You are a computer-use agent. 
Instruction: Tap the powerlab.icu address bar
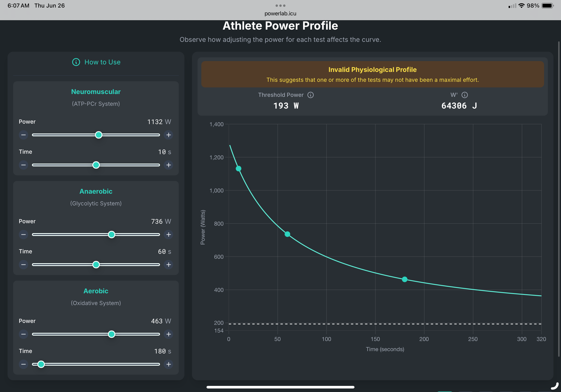[280, 13]
